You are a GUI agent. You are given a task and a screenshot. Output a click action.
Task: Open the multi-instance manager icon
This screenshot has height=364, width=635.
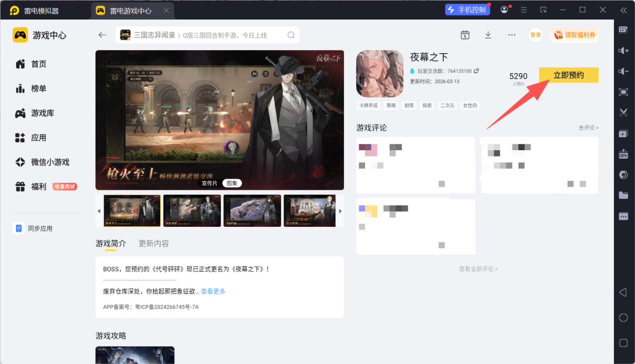[623, 133]
